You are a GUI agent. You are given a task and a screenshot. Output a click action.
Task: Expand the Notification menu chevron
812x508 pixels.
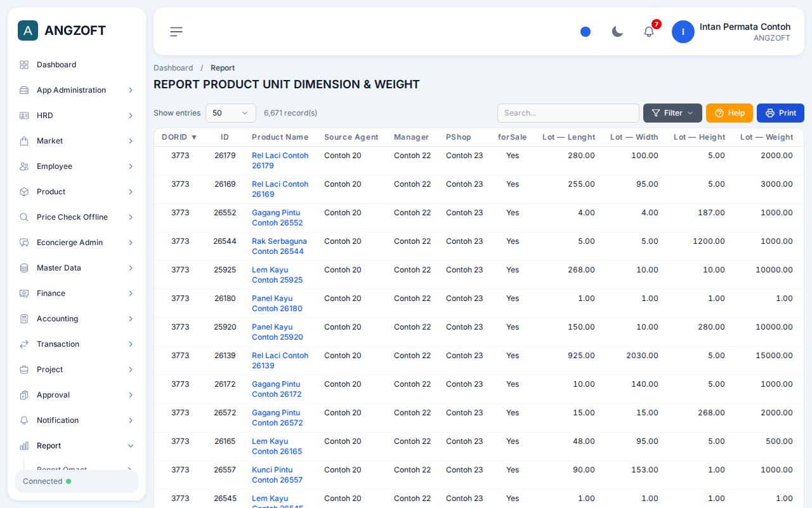131,420
